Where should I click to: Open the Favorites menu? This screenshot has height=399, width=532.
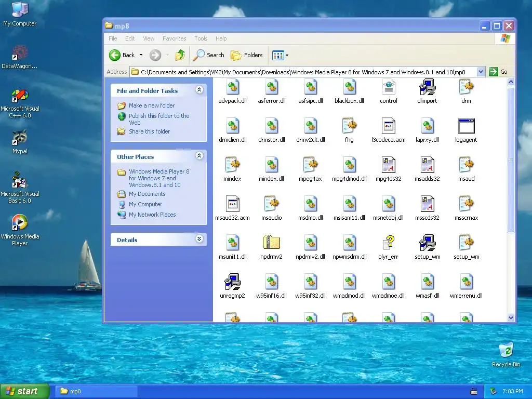175,38
